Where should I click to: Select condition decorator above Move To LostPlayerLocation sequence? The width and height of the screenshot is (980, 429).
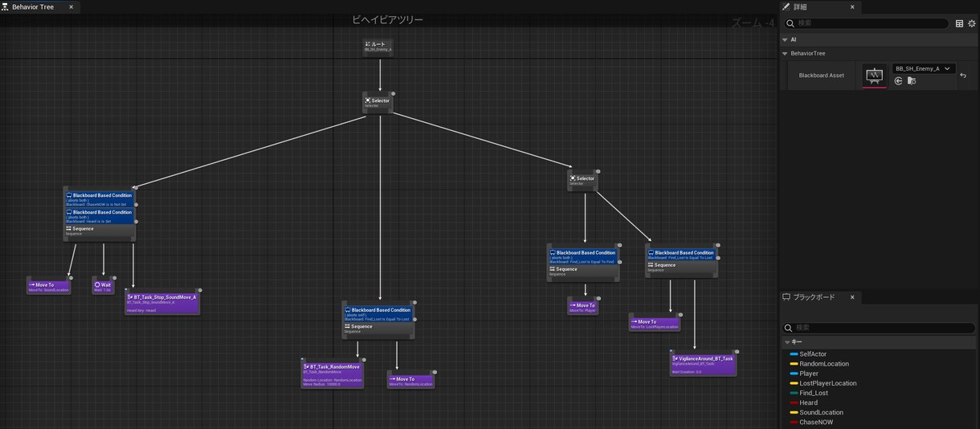681,254
